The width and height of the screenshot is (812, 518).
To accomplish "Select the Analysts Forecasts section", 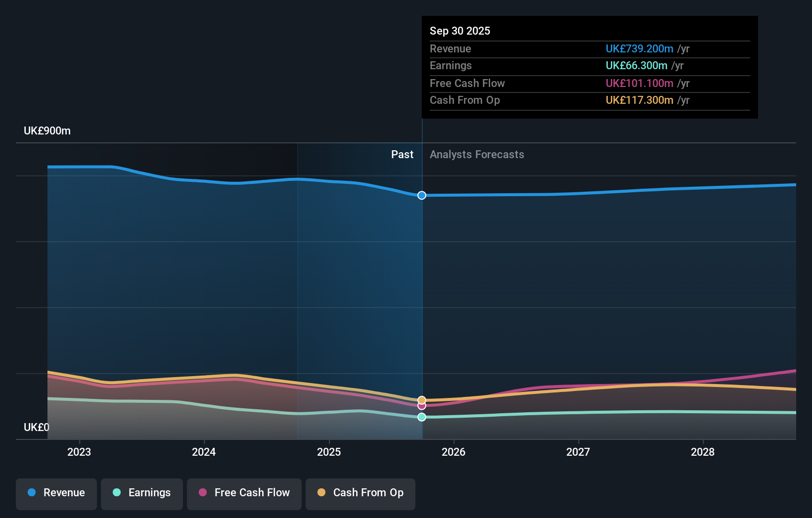I will pyautogui.click(x=477, y=154).
